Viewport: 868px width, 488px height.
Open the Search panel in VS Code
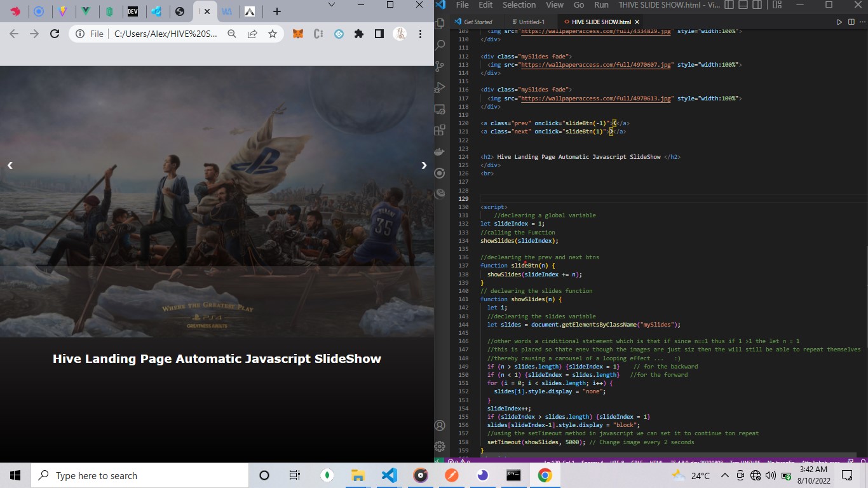pyautogui.click(x=440, y=45)
